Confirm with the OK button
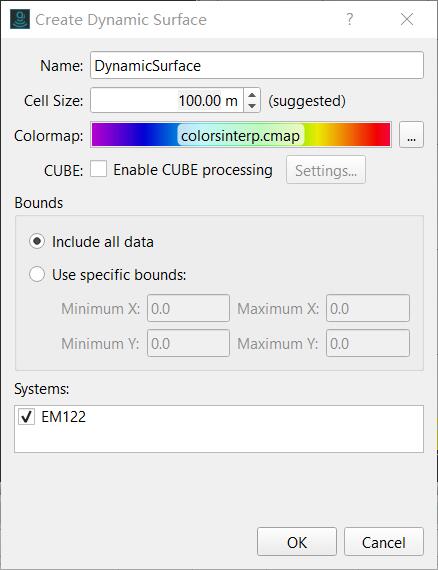Screen dimensions: 438x570 [x=297, y=542]
